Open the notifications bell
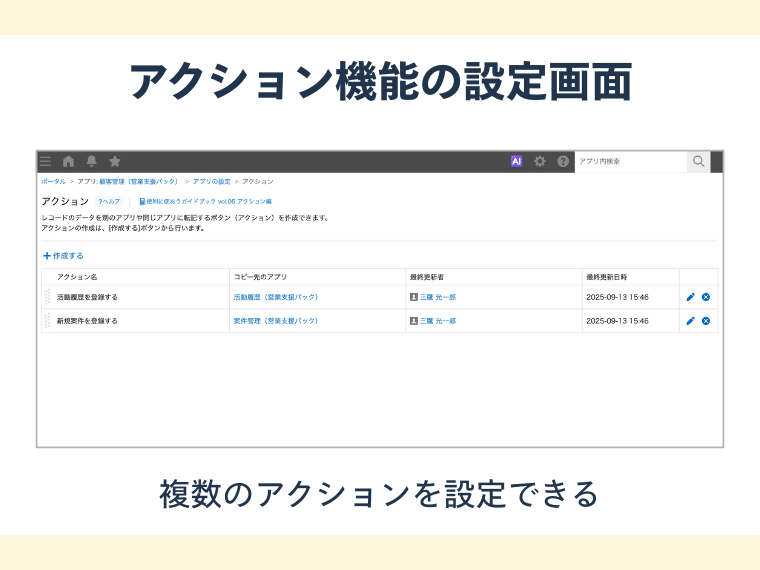The width and height of the screenshot is (760, 570). tap(91, 161)
